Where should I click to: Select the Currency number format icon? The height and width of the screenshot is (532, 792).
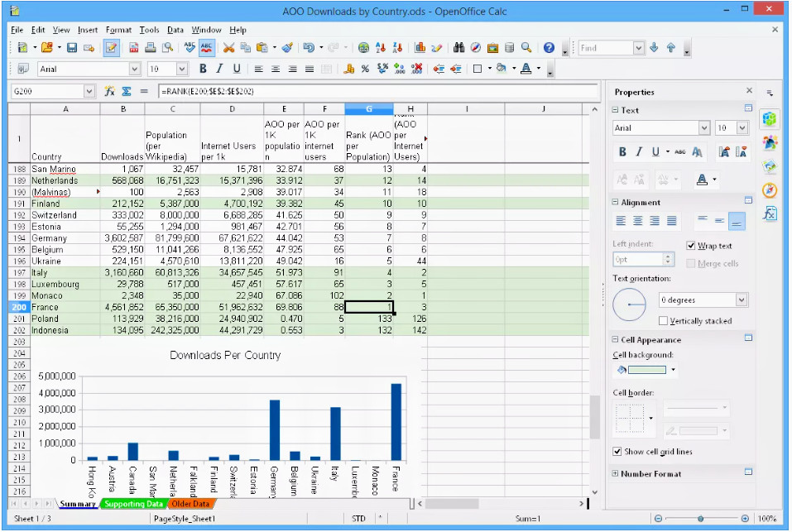349,69
